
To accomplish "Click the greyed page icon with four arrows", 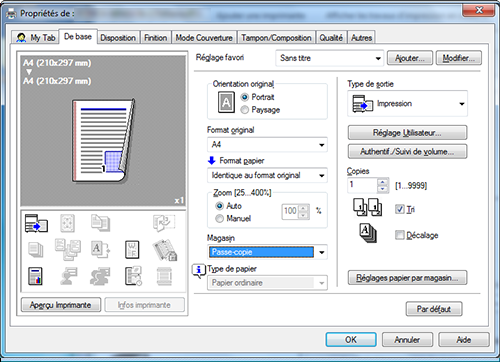I will pos(67,223).
